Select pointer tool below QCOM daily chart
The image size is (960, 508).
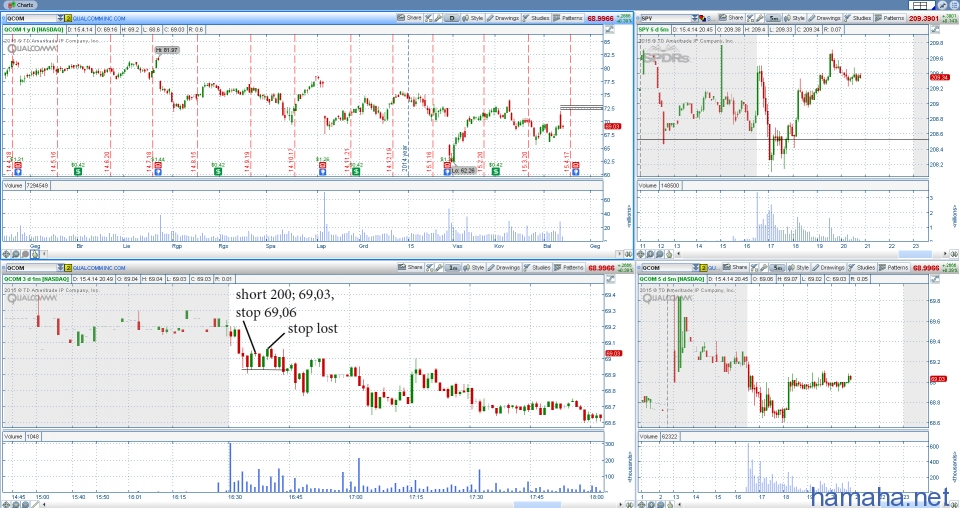[35, 254]
